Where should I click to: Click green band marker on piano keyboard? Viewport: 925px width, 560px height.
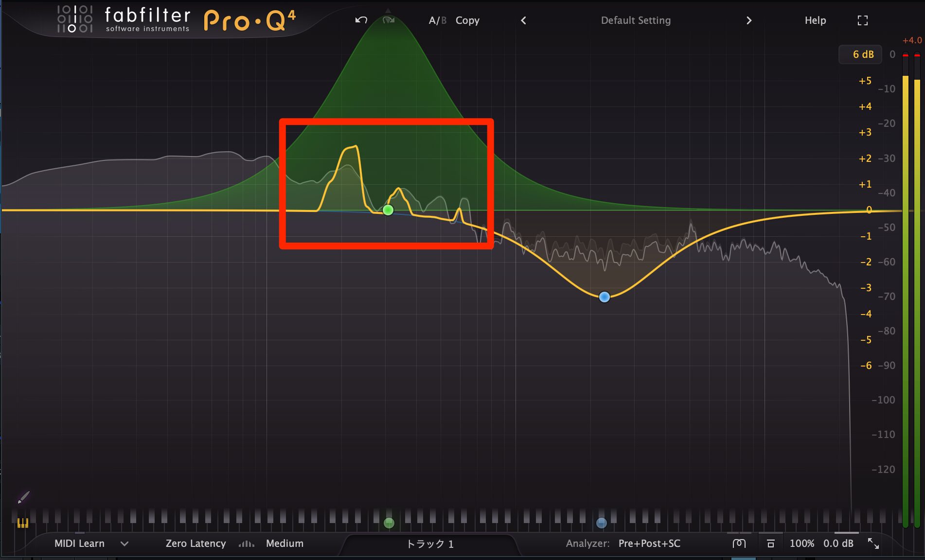click(x=389, y=523)
